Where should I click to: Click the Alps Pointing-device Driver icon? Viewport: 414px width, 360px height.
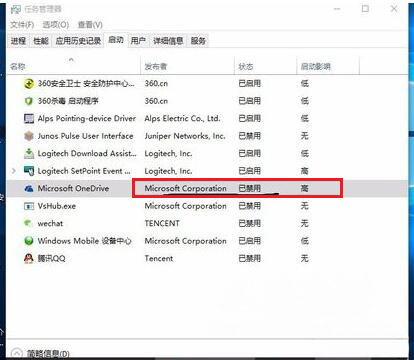[29, 118]
